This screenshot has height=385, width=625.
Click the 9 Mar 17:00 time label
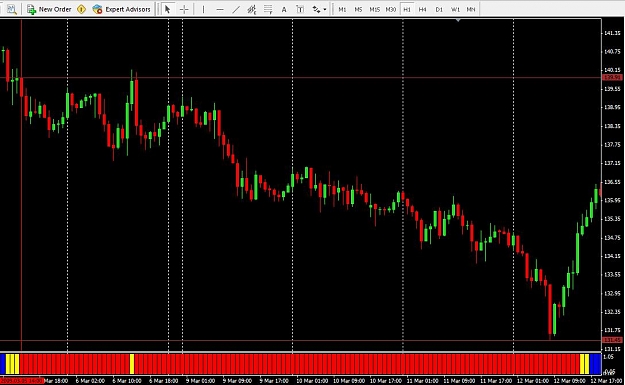[x=274, y=381]
